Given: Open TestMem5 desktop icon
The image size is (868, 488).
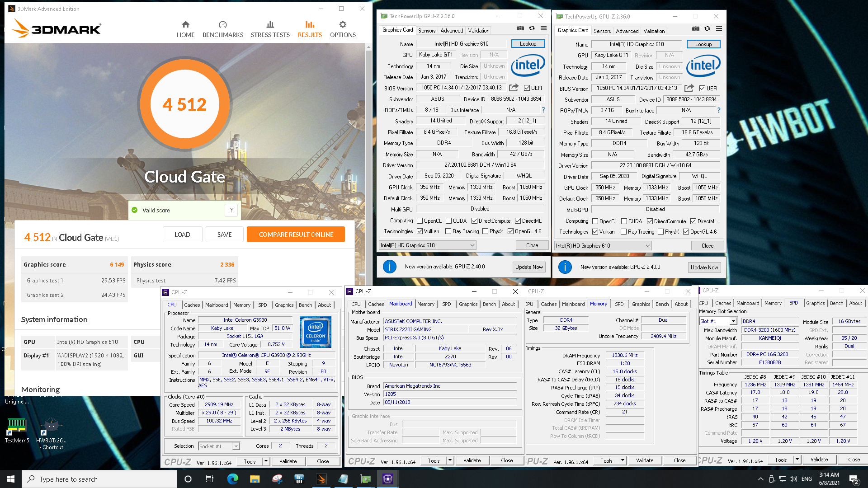Looking at the screenshot, I should (17, 430).
